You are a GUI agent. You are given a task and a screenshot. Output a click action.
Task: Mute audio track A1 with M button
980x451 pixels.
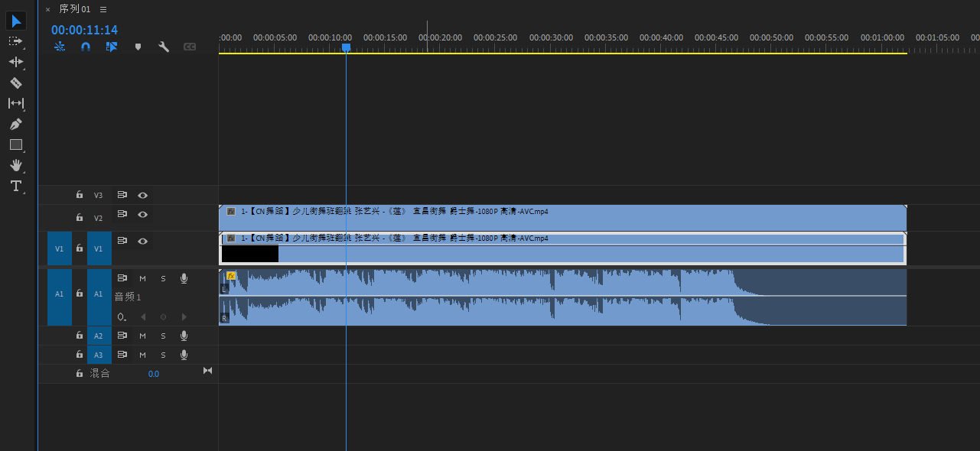(x=142, y=279)
